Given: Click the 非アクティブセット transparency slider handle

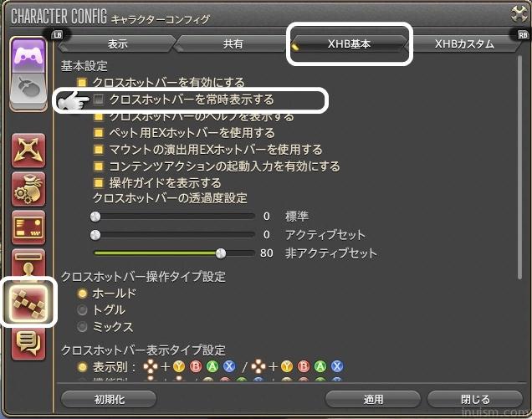Looking at the screenshot, I should tap(221, 253).
